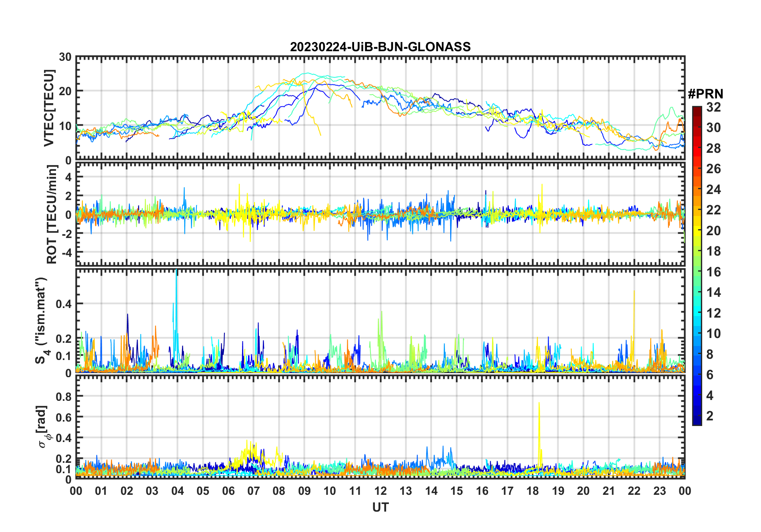Screen dimensions: 761x532
Task: Click colorbar tick label 32
Action: click(x=713, y=107)
